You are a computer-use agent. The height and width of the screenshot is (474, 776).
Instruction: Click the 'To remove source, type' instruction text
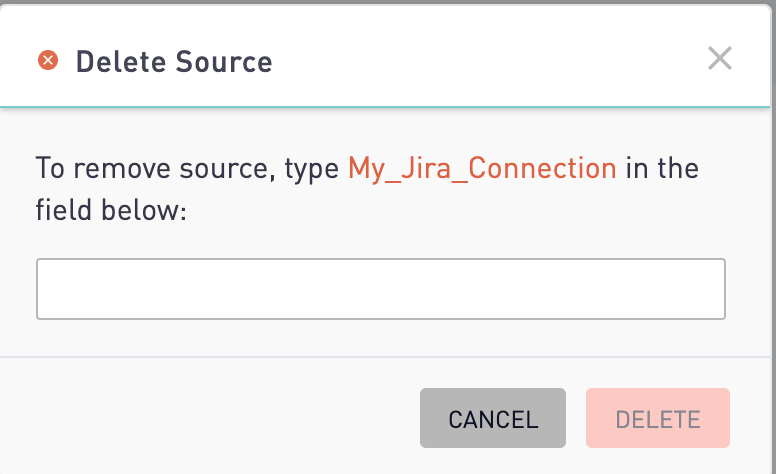pyautogui.click(x=187, y=168)
